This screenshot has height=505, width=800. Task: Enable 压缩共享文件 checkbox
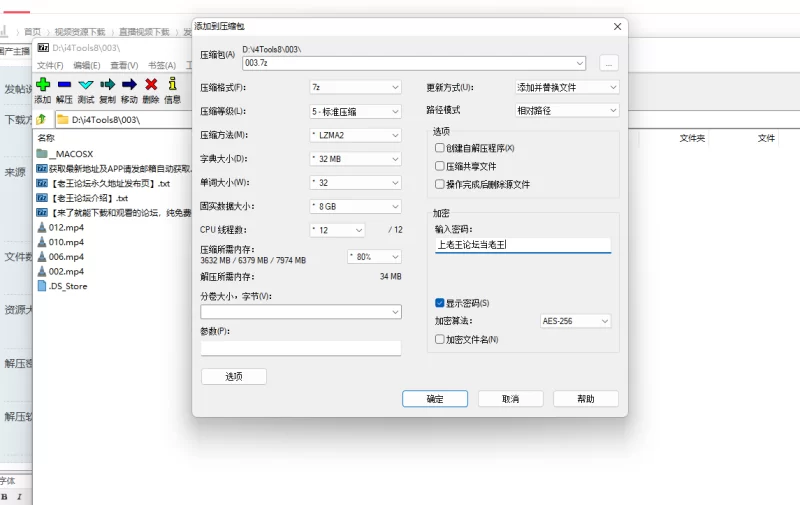point(439,166)
